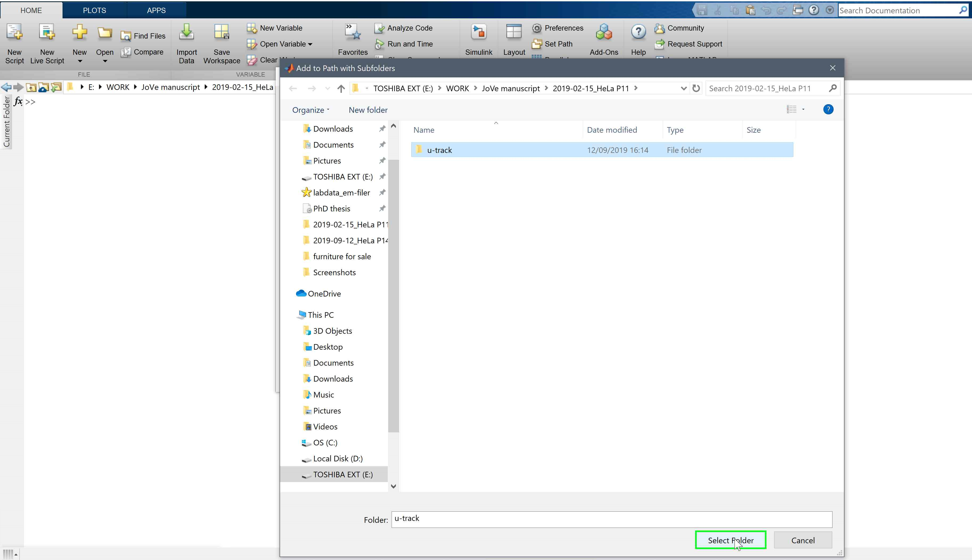The width and height of the screenshot is (972, 560).
Task: Click the Cancel button
Action: point(803,540)
